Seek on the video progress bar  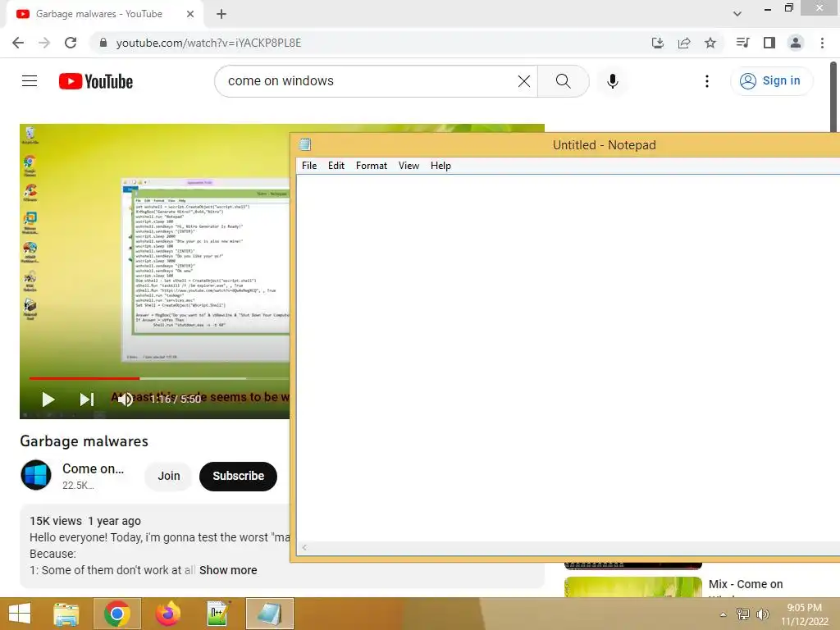coord(159,378)
